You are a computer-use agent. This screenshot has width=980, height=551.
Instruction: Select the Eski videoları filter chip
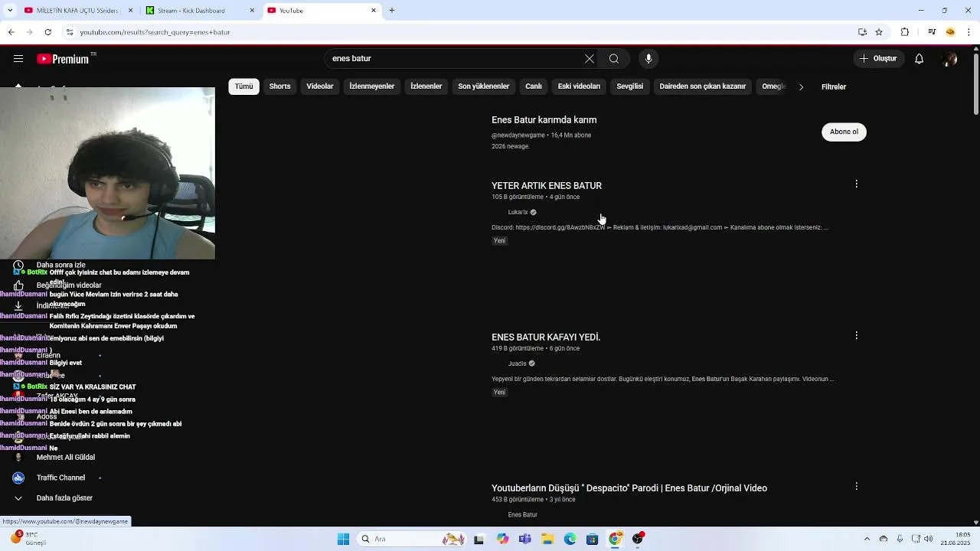579,86
